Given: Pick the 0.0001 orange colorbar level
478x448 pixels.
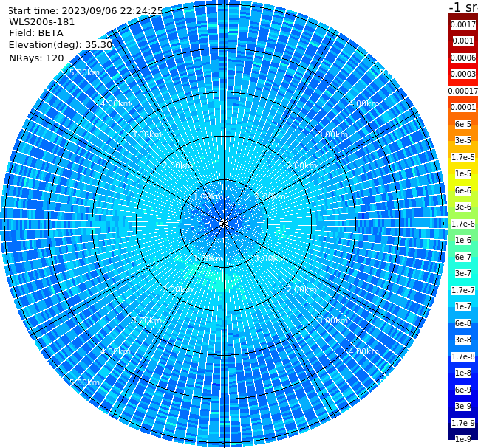Looking at the screenshot, I should pos(463,107).
